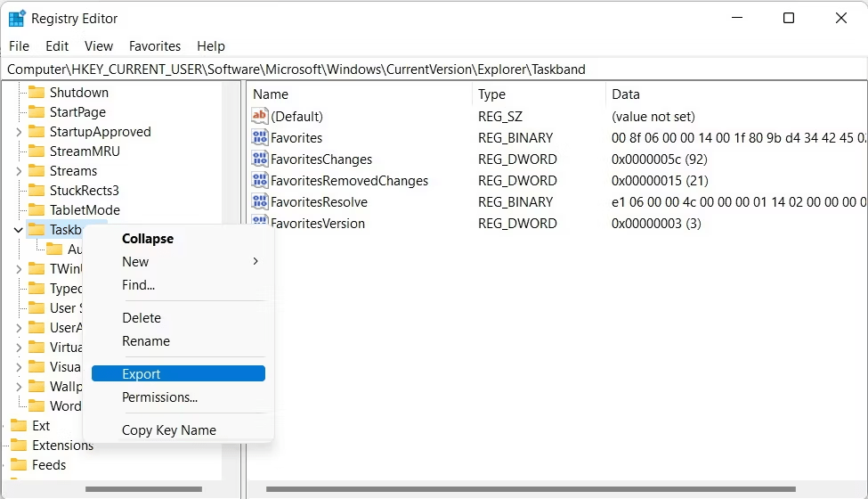The height and width of the screenshot is (499, 868).
Task: Choose Export in the context menu
Action: [x=178, y=374]
